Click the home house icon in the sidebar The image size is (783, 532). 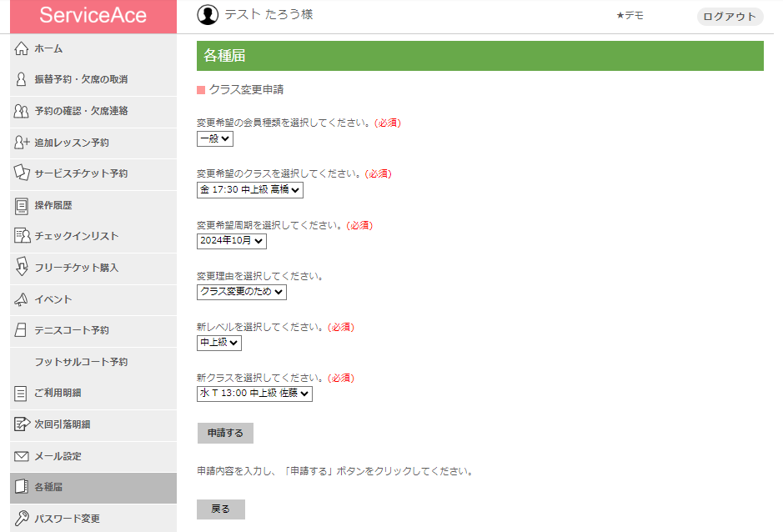[x=22, y=48]
